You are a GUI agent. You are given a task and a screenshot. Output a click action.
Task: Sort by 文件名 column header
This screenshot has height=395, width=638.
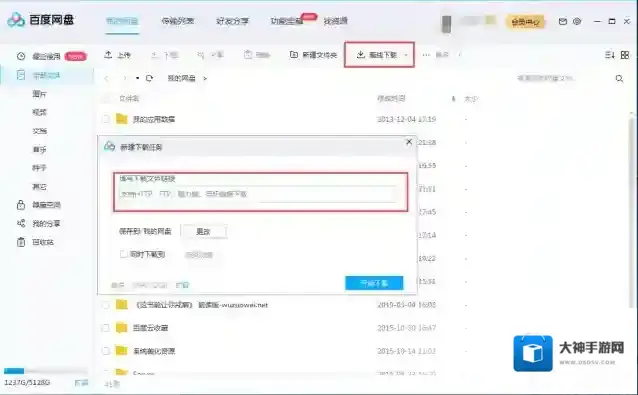tap(129, 98)
